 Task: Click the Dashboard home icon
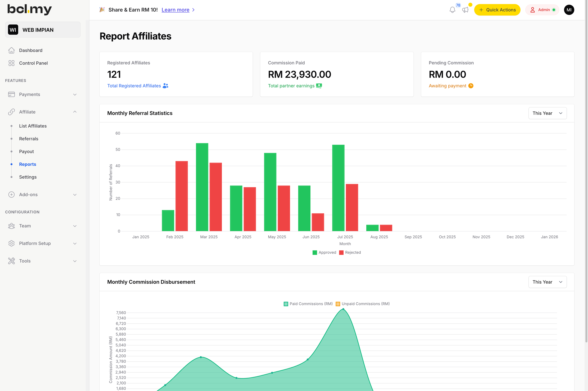11,50
